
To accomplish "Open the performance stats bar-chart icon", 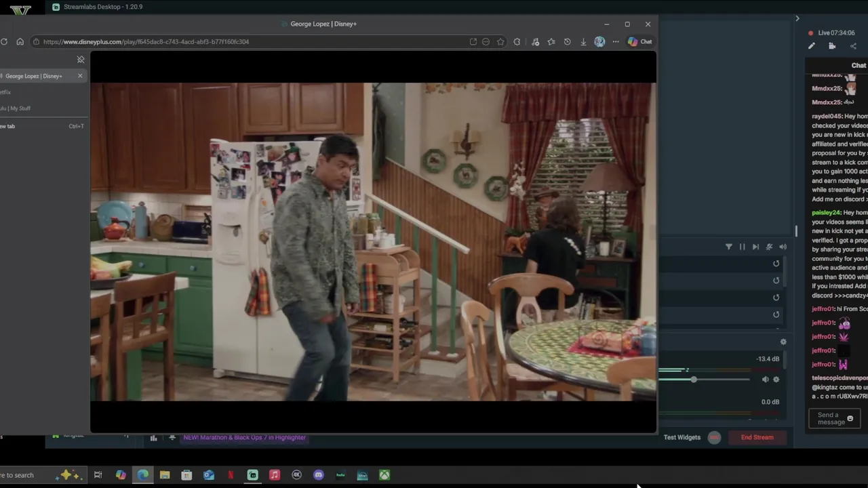I will tap(153, 438).
